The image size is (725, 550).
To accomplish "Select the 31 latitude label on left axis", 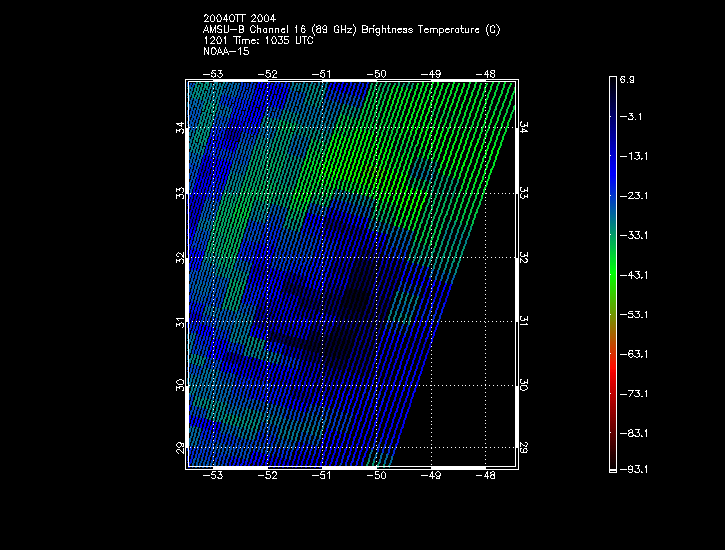I will (181, 321).
